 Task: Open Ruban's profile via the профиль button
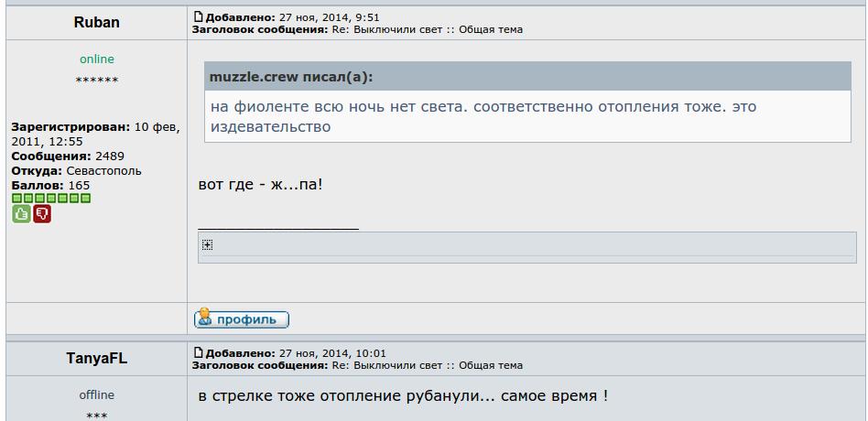point(242,318)
